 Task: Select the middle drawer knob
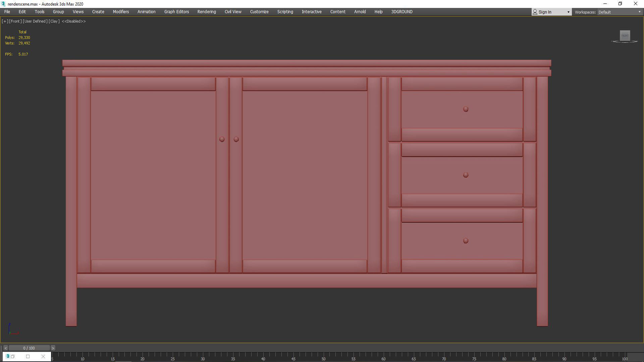click(x=466, y=175)
